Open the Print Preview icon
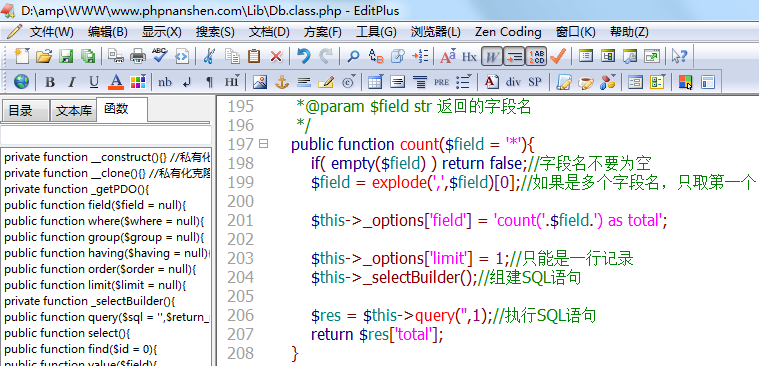The width and height of the screenshot is (759, 366). [116, 56]
